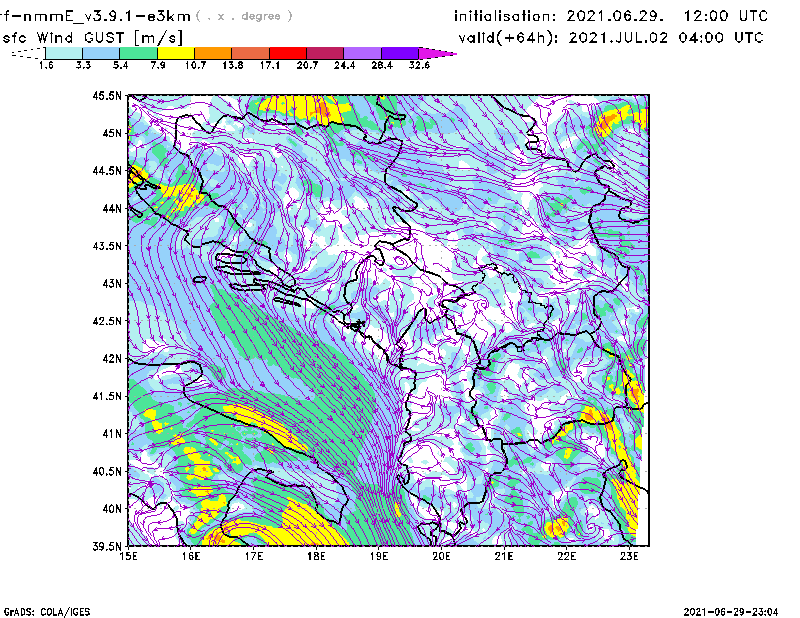
Task: Click the '22E' longitude label
Action: [x=566, y=556]
